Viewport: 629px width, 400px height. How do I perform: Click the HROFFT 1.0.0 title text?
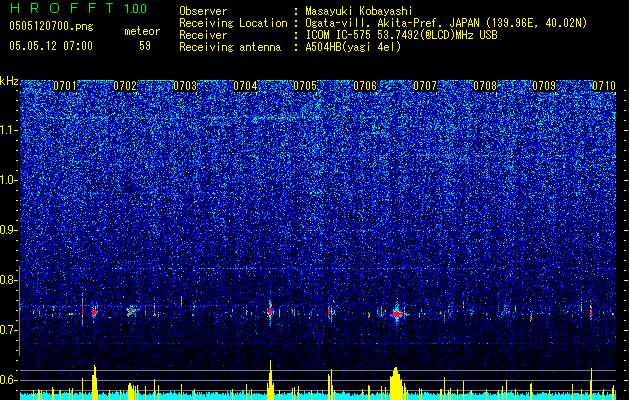[x=78, y=8]
